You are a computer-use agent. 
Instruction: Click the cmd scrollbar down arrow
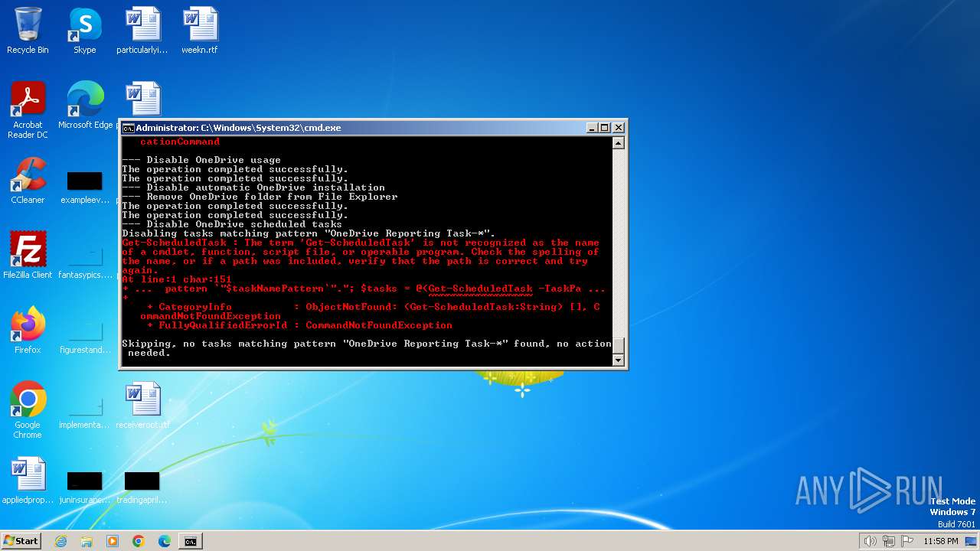tap(619, 360)
